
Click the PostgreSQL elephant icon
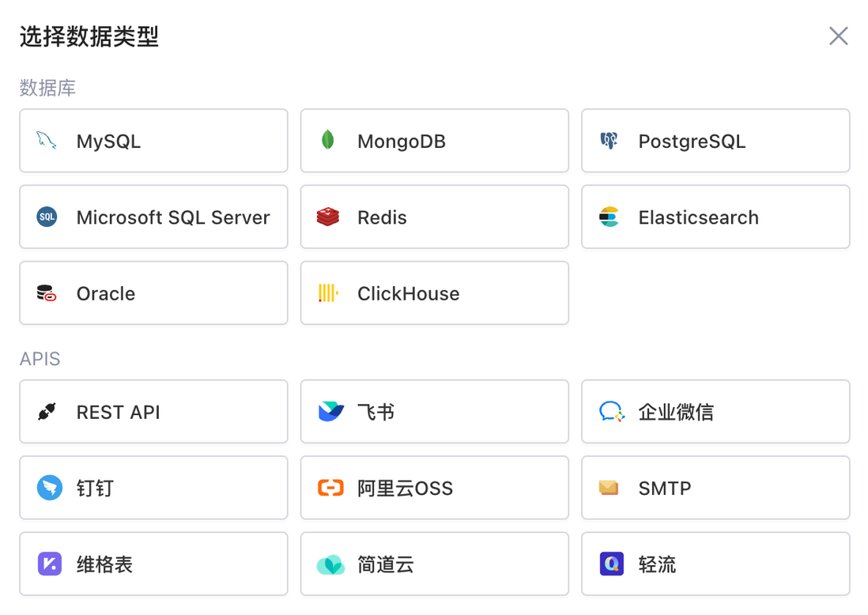point(609,141)
